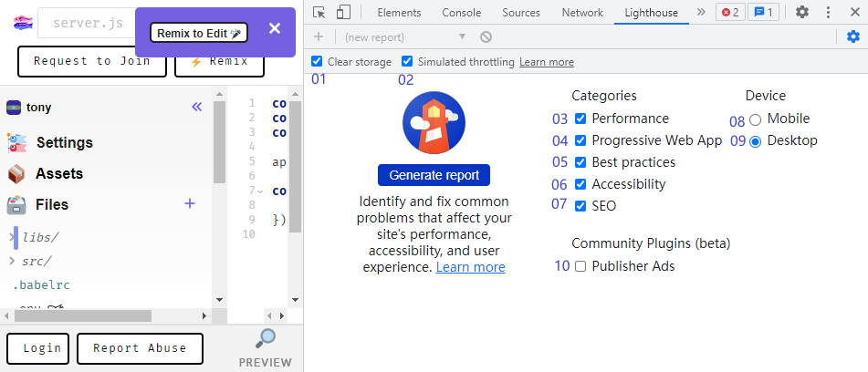868x372 pixels.
Task: Uncheck the Performance category checkbox
Action: coord(580,119)
